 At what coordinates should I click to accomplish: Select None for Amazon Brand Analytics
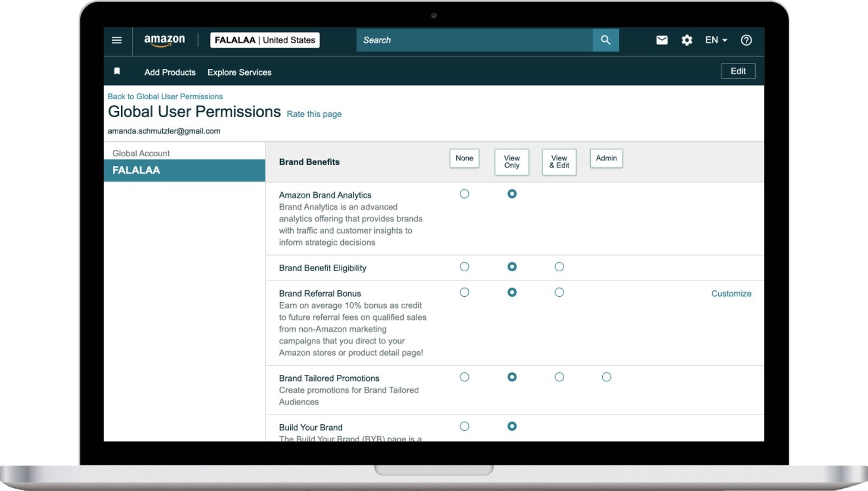coord(464,194)
